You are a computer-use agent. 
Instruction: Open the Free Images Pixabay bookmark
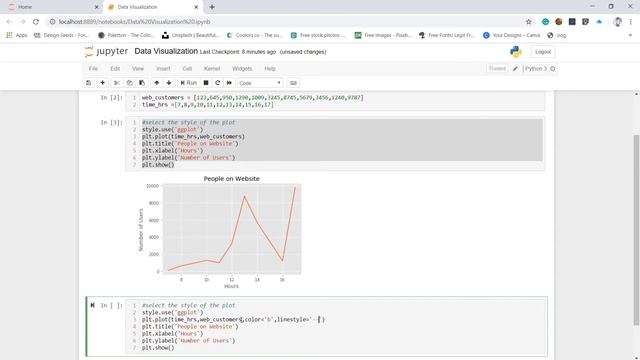(383, 36)
